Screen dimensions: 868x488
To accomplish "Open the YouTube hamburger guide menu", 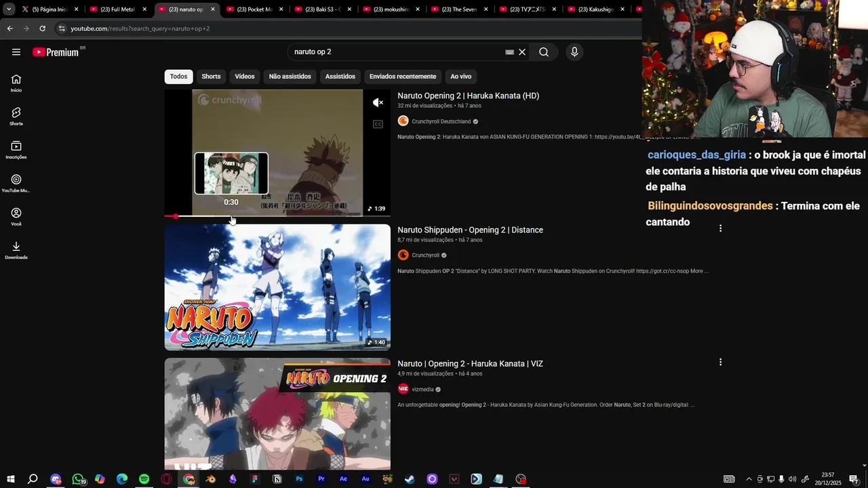I will pos(16,52).
